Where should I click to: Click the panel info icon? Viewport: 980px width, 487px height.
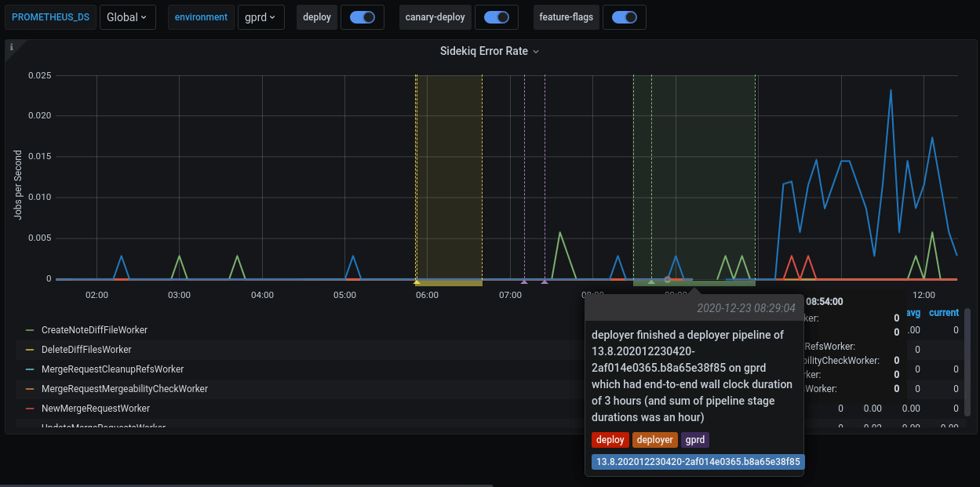click(11, 47)
